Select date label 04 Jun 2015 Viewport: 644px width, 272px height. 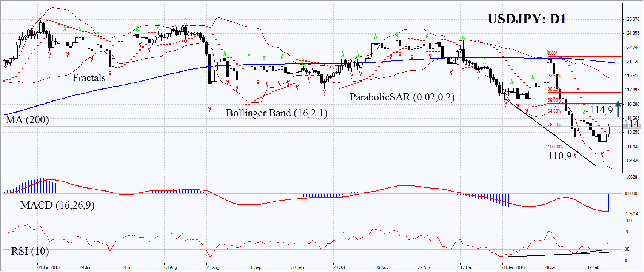(48, 267)
